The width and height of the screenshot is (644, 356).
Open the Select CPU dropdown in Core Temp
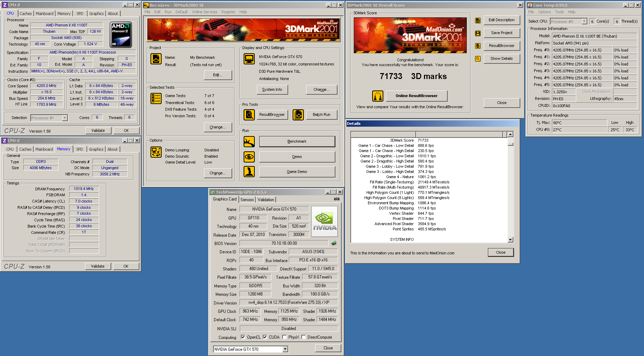click(x=584, y=22)
